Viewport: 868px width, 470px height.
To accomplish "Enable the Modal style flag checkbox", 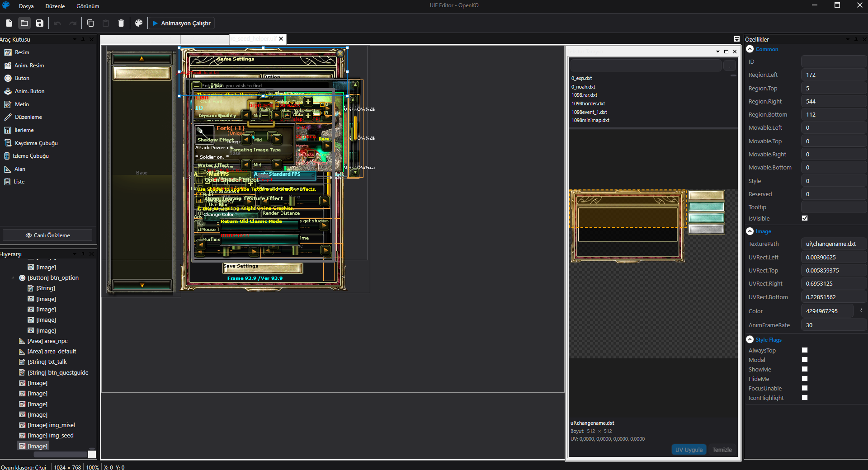I will point(805,360).
